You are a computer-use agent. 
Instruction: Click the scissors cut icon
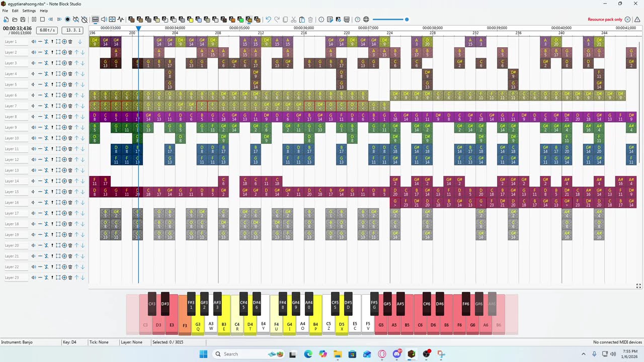tap(294, 20)
